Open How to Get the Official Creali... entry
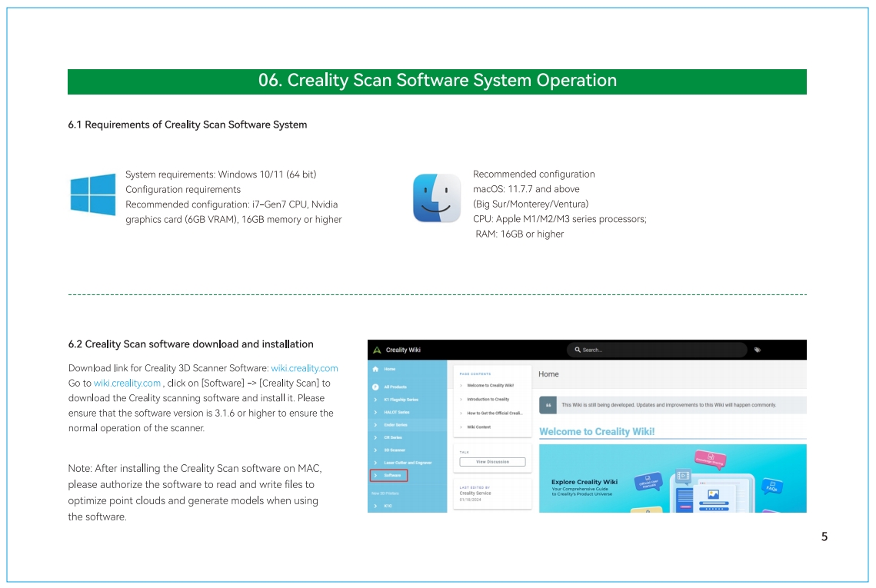The height and width of the screenshot is (588, 876). pyautogui.click(x=495, y=414)
